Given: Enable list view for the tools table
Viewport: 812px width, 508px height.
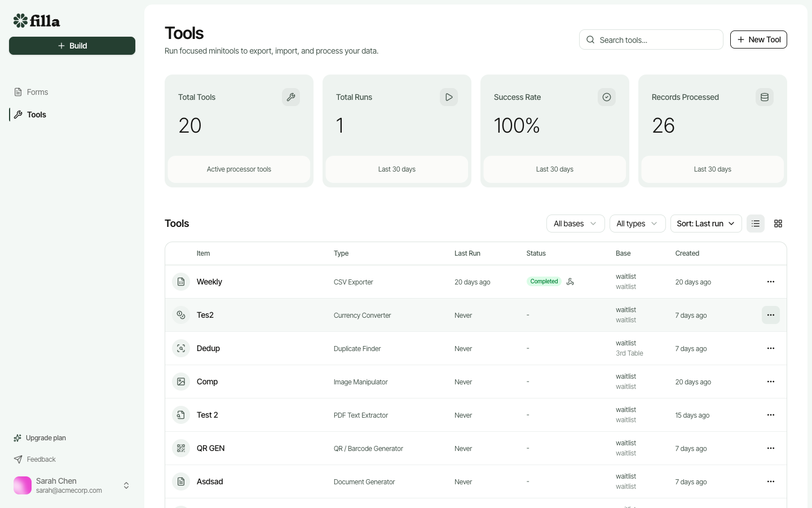Looking at the screenshot, I should pyautogui.click(x=756, y=224).
